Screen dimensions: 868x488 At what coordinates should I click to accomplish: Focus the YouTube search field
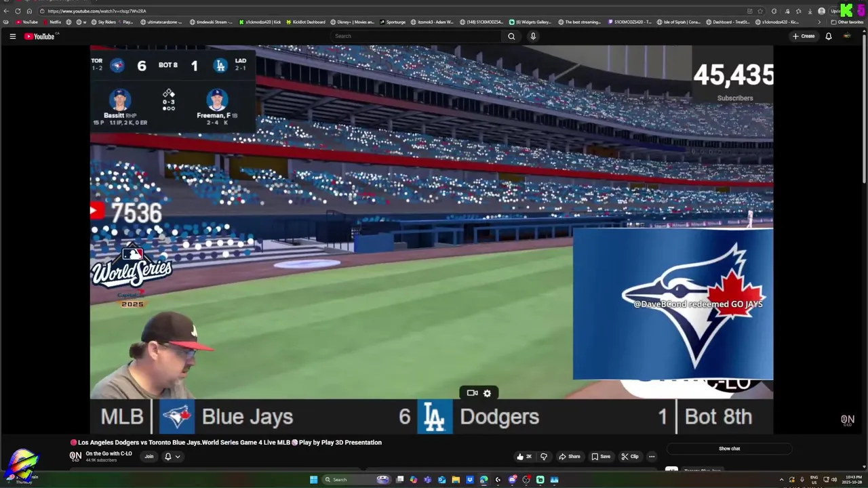tap(416, 36)
